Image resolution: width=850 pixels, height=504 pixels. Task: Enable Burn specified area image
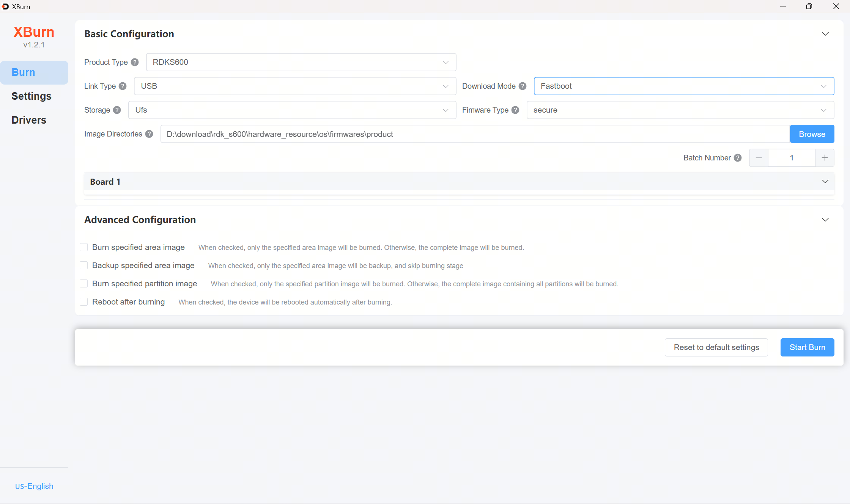[x=84, y=247]
